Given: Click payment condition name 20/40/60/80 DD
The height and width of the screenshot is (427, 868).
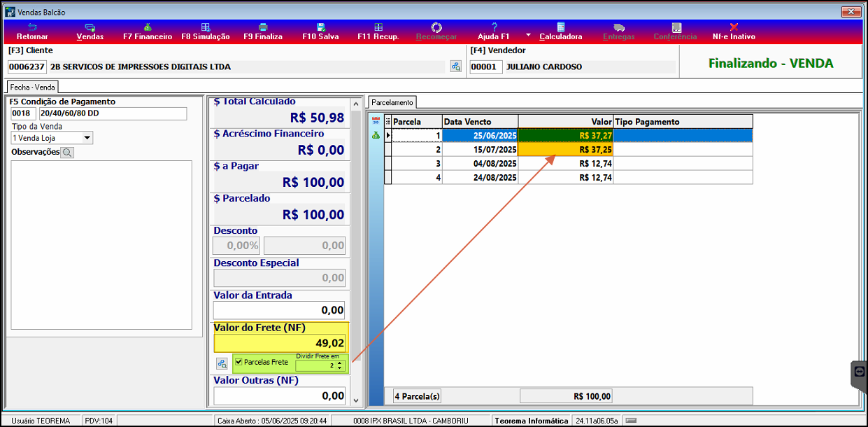Looking at the screenshot, I should tap(113, 113).
